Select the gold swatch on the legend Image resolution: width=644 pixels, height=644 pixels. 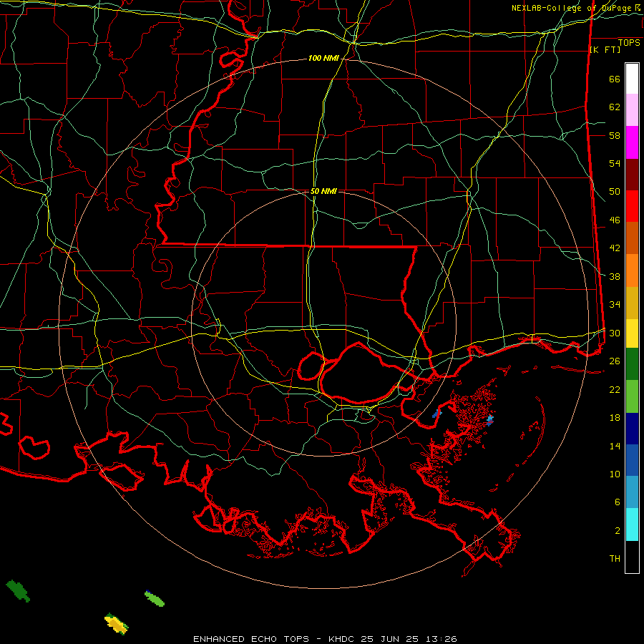[632, 303]
